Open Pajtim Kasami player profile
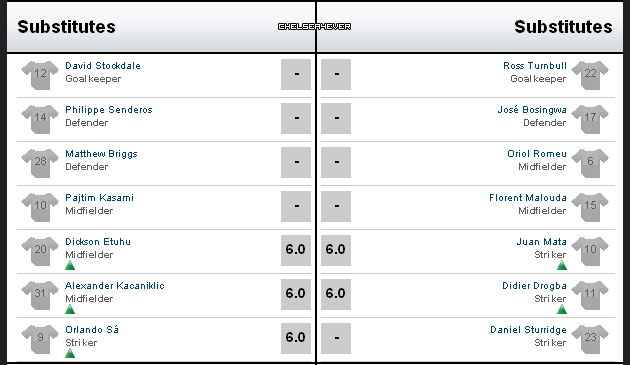The width and height of the screenshot is (630, 365). pyautogui.click(x=99, y=197)
